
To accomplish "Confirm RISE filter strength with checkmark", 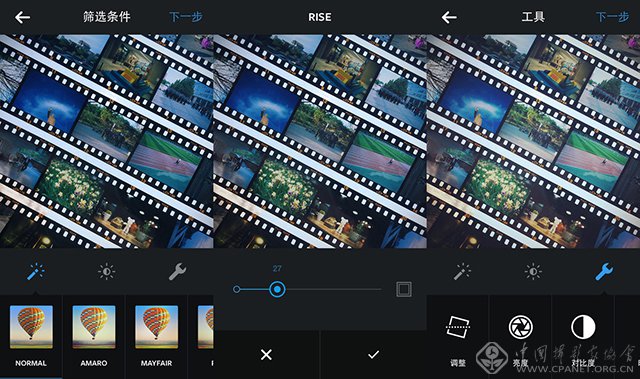I will point(373,355).
